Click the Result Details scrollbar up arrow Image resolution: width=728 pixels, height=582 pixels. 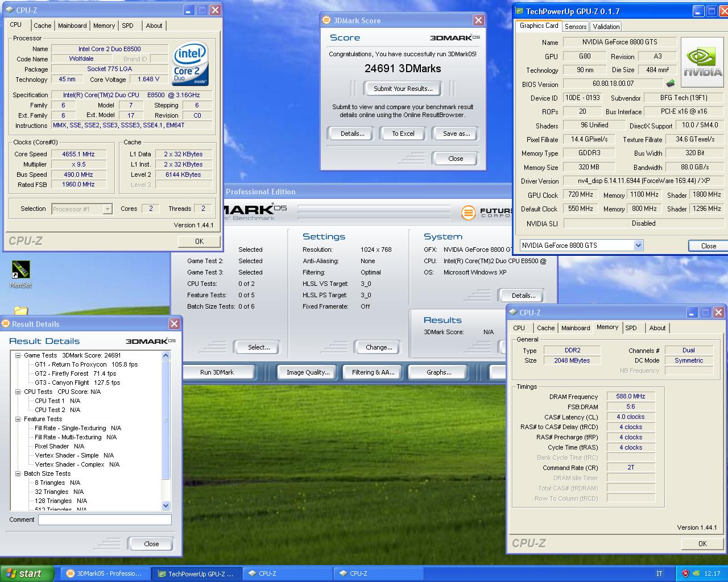point(166,355)
